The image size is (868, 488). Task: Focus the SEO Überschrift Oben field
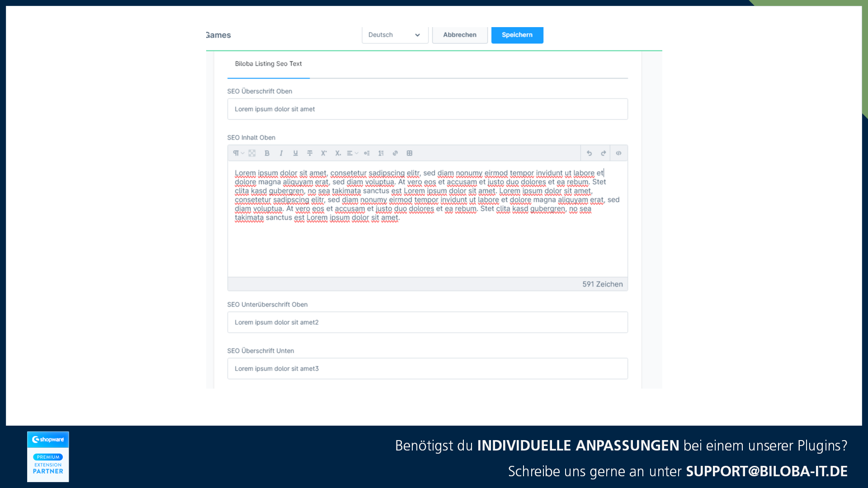[427, 109]
